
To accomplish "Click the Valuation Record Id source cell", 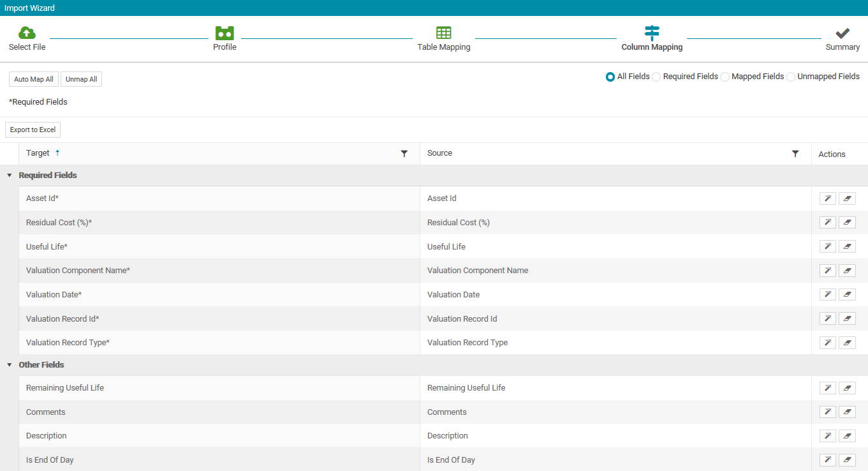I will 615,318.
